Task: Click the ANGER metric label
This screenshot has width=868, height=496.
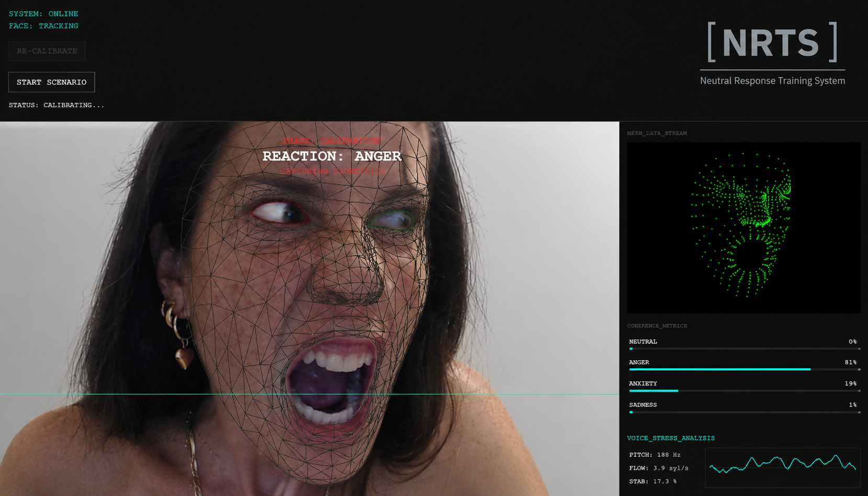Action: coord(639,363)
